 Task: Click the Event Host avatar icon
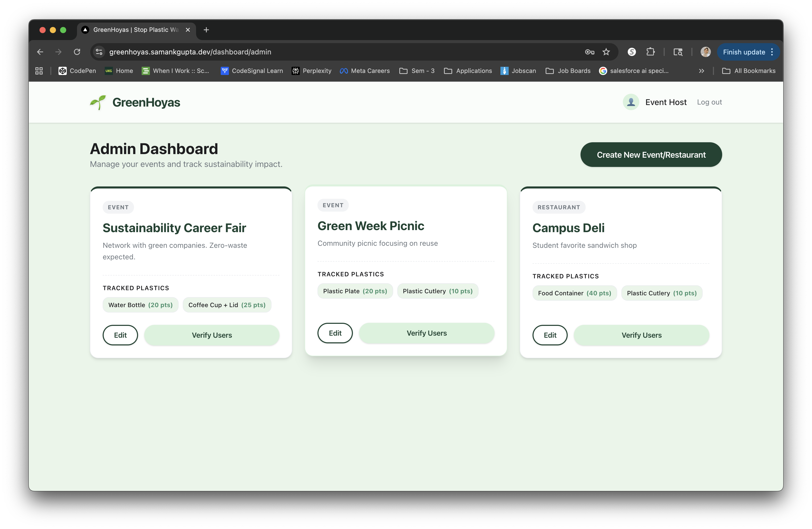pos(631,102)
